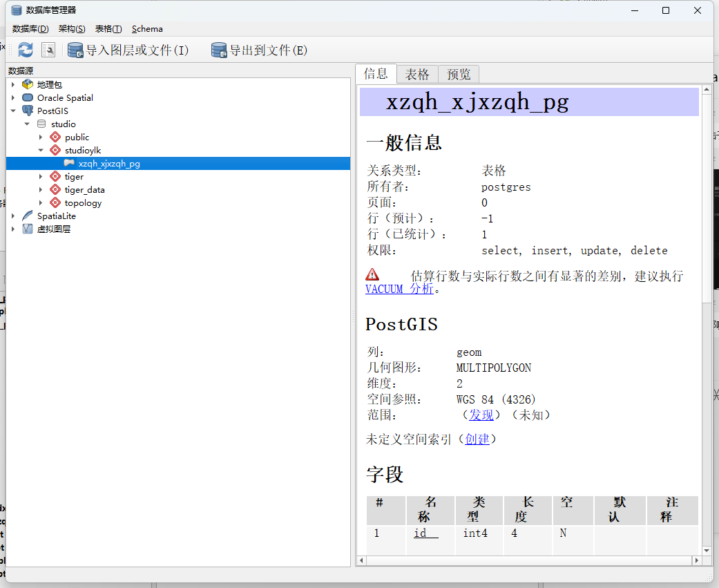Image resolution: width=719 pixels, height=588 pixels.
Task: Switch to the 表格 tab
Action: click(417, 75)
